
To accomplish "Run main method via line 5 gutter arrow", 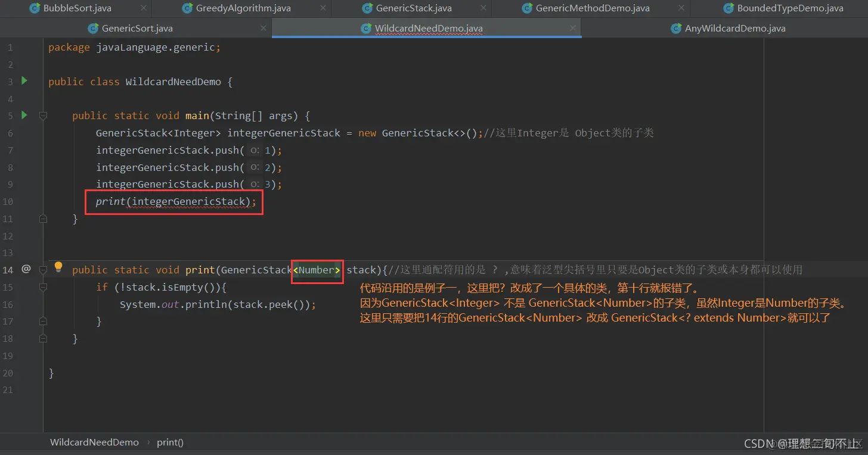I will [24, 114].
